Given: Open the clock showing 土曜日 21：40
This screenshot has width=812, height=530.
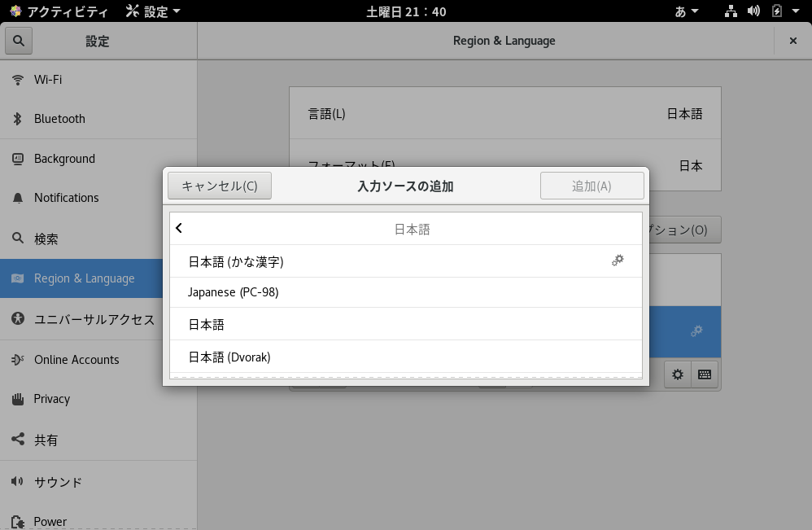Looking at the screenshot, I should coord(406,11).
